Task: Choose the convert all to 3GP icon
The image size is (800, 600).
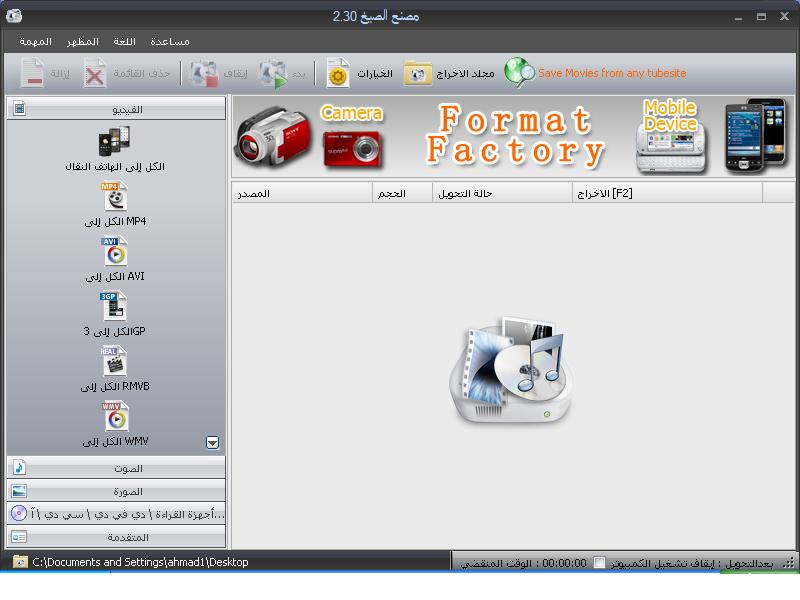Action: point(113,306)
